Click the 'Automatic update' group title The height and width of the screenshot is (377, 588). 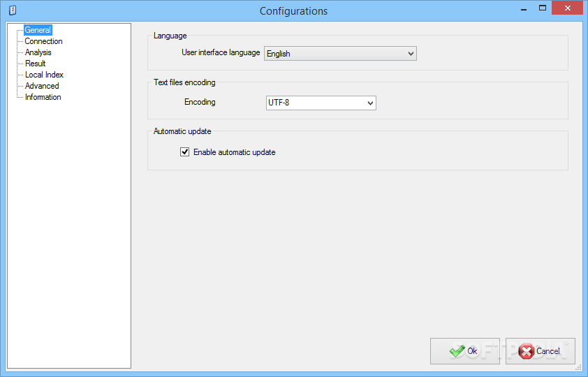tap(182, 131)
